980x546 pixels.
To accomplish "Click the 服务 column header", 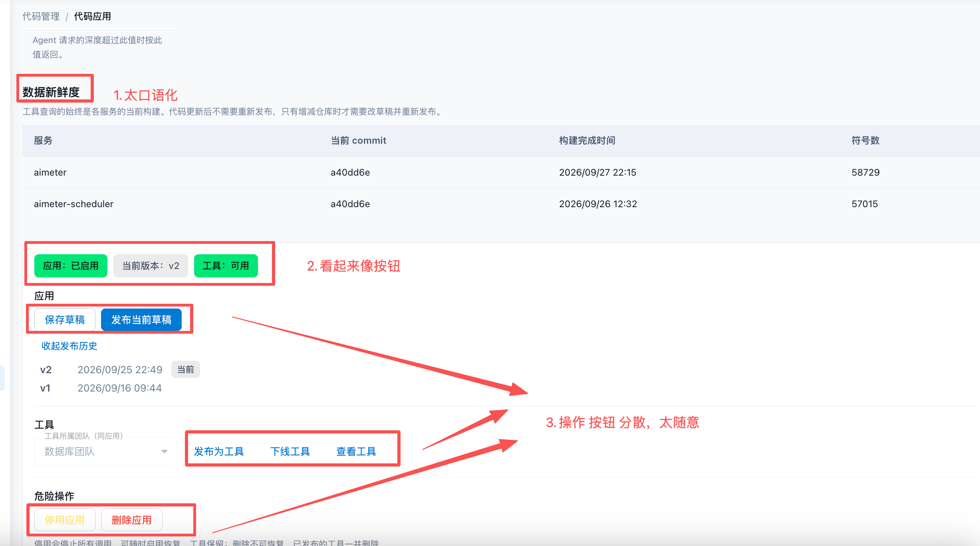I will [x=43, y=140].
